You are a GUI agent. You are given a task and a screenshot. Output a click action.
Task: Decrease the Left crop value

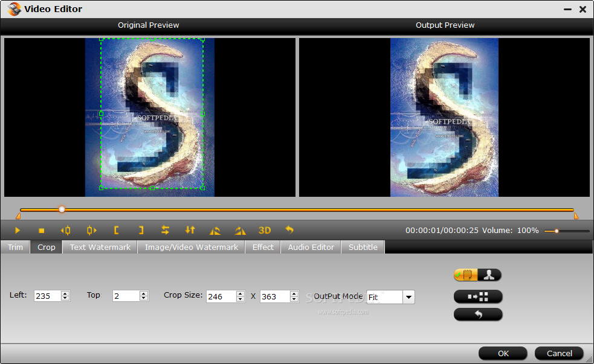click(x=65, y=299)
